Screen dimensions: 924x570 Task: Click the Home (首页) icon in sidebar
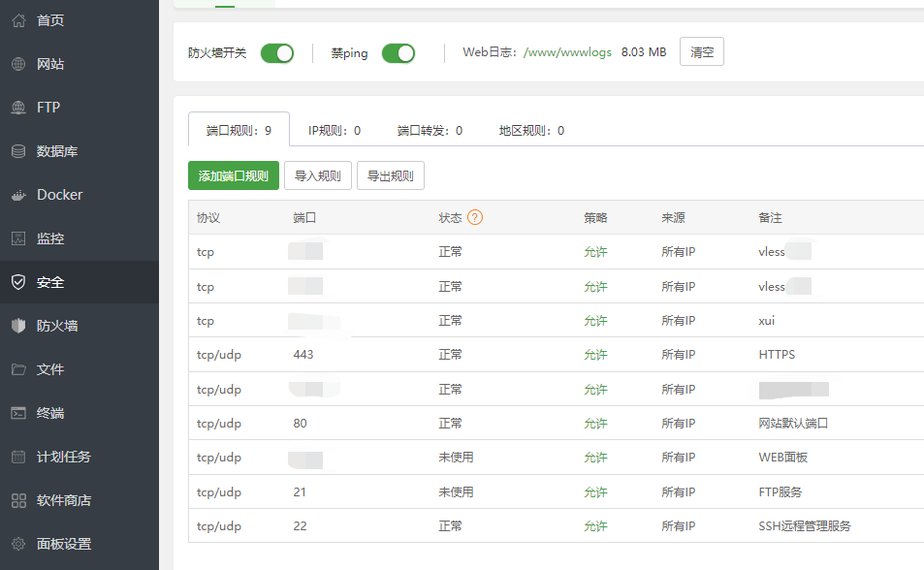coord(18,20)
